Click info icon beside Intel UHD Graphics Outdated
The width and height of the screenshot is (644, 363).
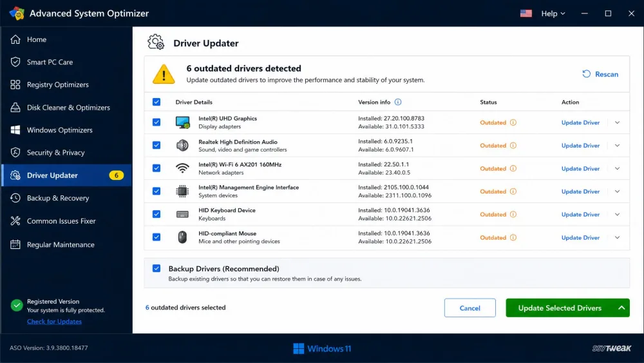513,123
